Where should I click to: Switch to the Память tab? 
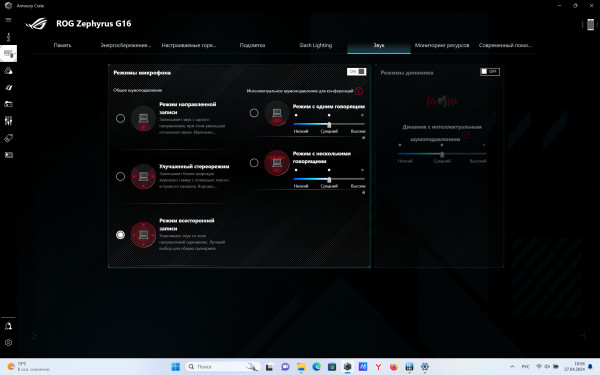click(x=62, y=45)
